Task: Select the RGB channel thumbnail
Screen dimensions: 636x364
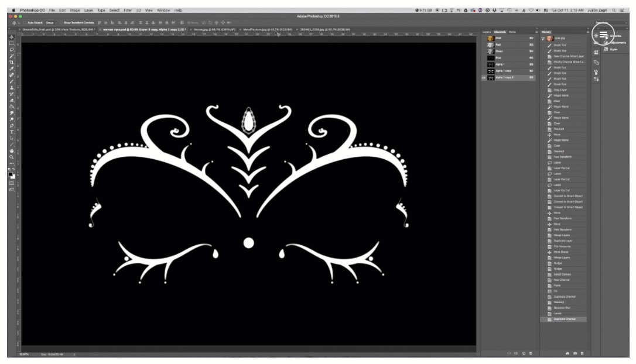Action: (491, 38)
